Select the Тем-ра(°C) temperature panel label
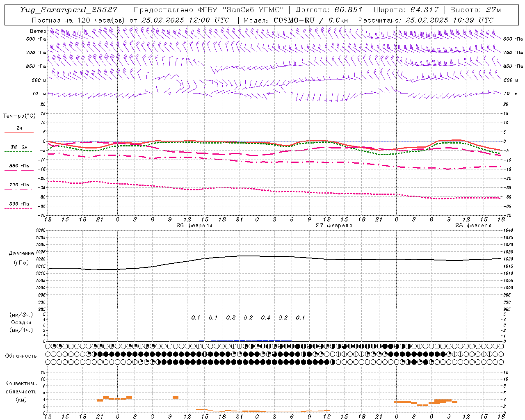This screenshot has height=420, width=525. (19, 116)
